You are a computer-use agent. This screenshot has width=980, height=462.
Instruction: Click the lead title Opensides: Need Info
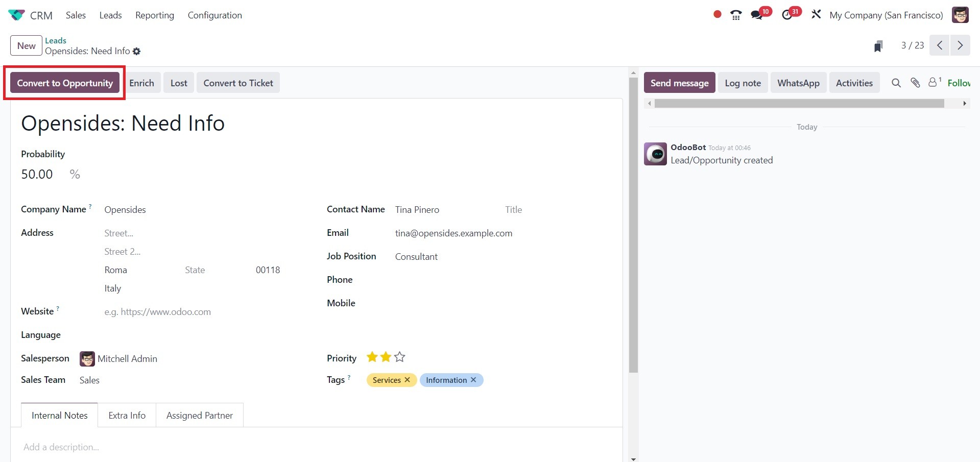point(123,123)
